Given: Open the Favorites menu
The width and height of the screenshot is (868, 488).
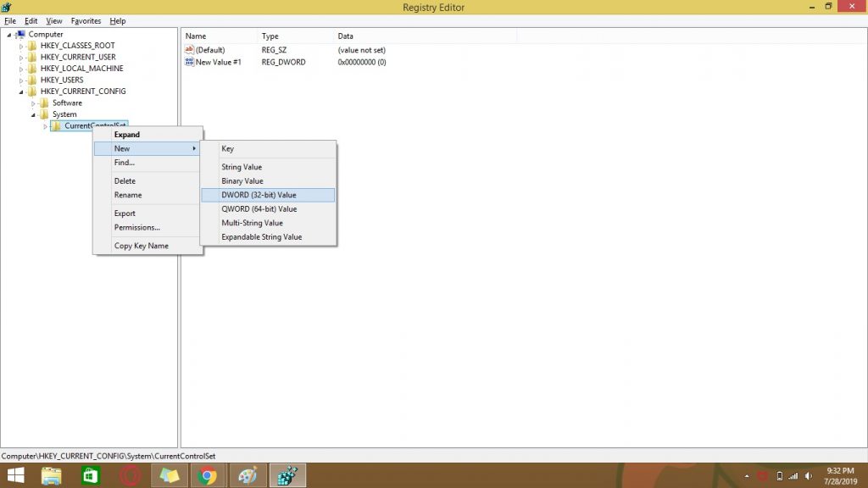Looking at the screenshot, I should pos(86,21).
